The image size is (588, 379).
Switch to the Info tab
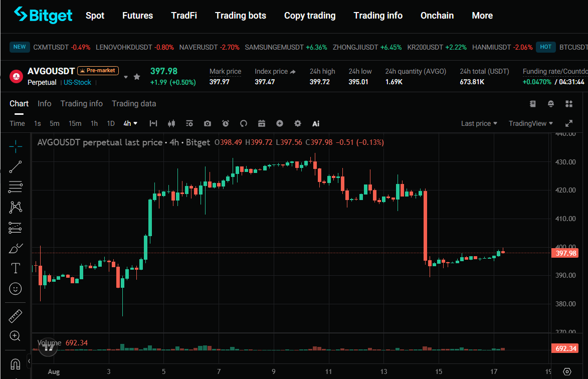click(44, 103)
